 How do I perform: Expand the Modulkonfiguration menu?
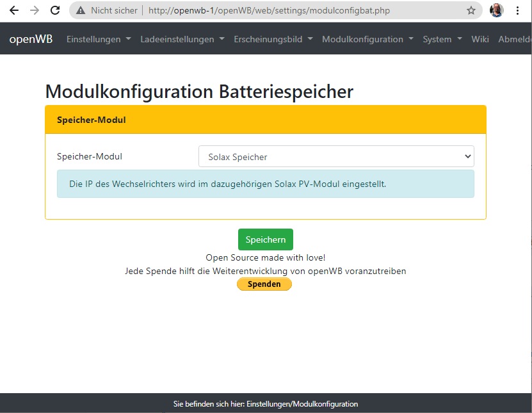click(367, 39)
